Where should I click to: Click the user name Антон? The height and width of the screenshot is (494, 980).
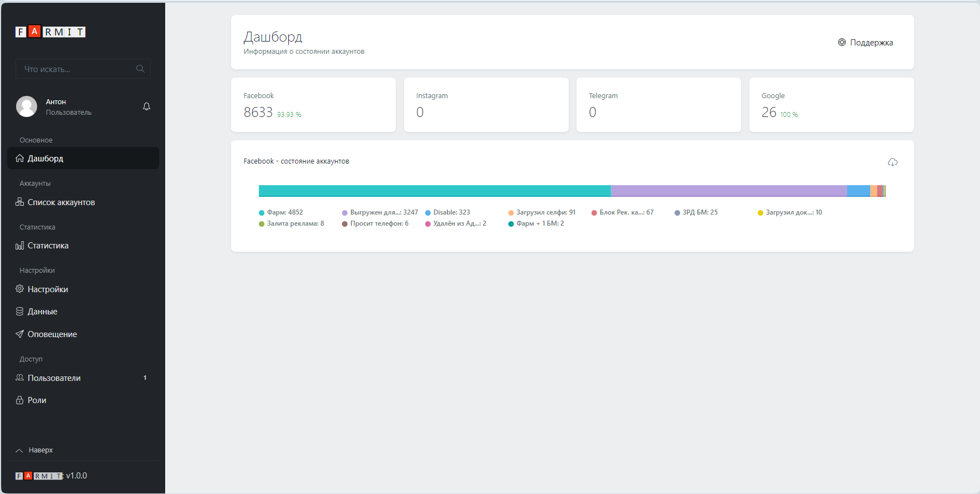coord(56,102)
